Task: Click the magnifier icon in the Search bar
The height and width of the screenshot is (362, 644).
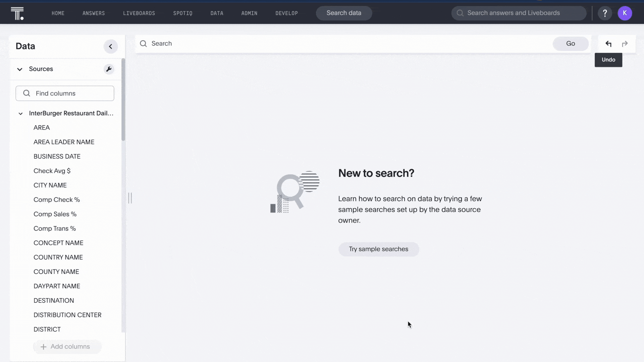Action: (x=144, y=44)
